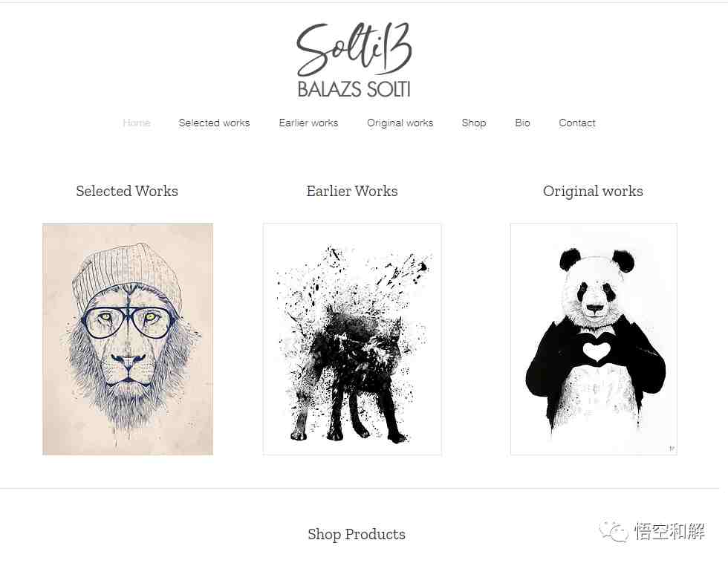Open the Shop menu item

click(x=474, y=123)
